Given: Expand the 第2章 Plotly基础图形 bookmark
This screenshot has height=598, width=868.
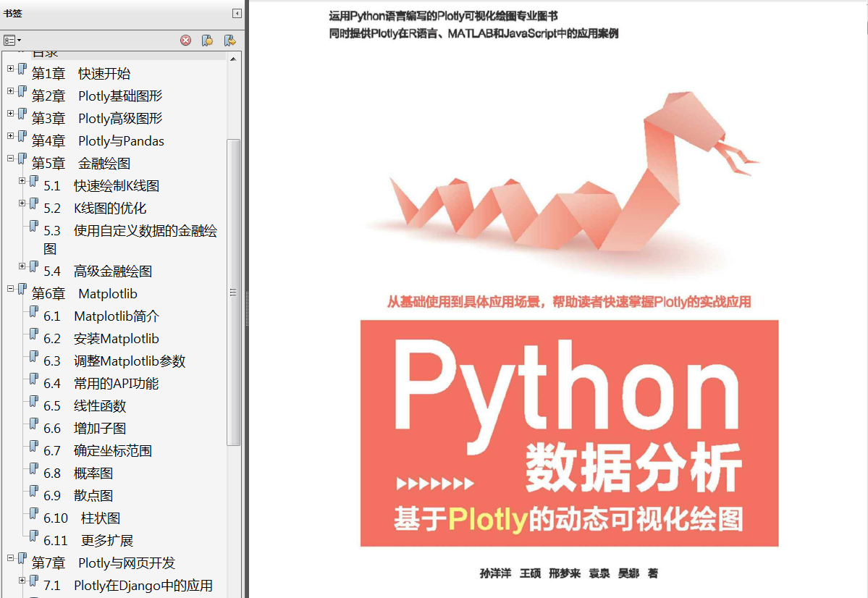Looking at the screenshot, I should coord(11,90).
